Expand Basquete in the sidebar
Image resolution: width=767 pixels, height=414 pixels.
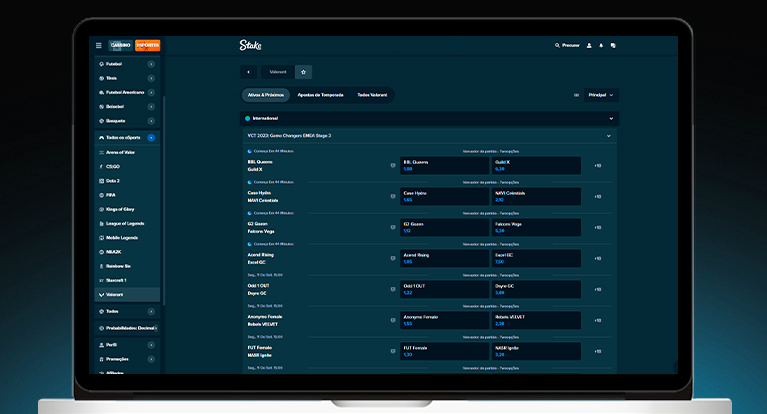(x=151, y=121)
